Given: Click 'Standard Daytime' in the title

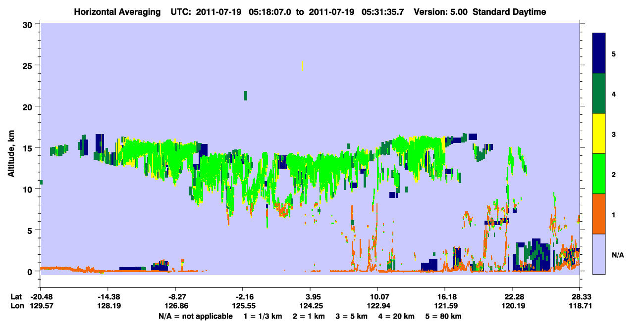Looking at the screenshot, I should (x=509, y=12).
